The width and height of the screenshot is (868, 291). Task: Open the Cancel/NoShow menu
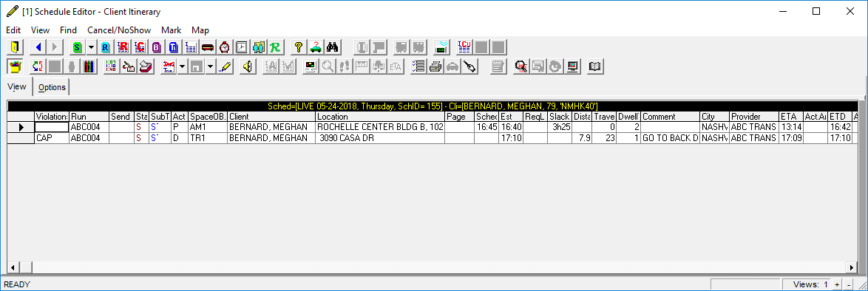[x=119, y=30]
